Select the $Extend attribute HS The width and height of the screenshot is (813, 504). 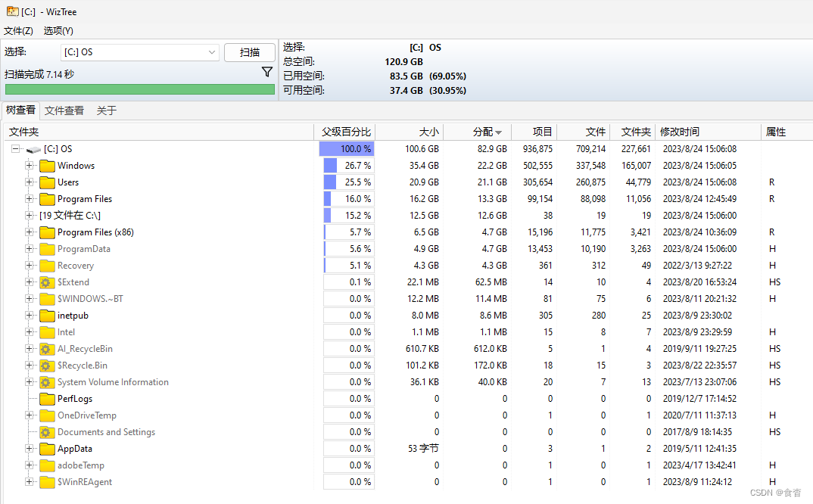click(774, 282)
